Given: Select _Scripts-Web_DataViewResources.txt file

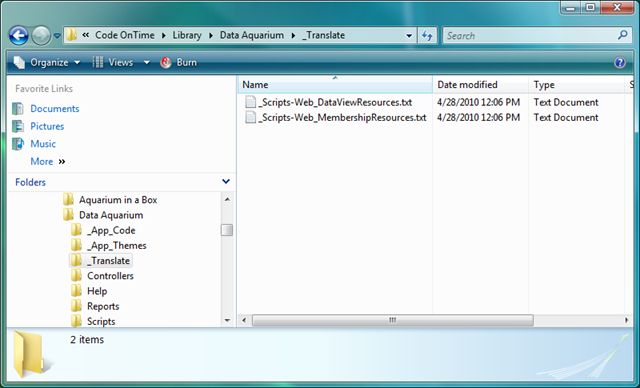Looking at the screenshot, I should (335, 102).
